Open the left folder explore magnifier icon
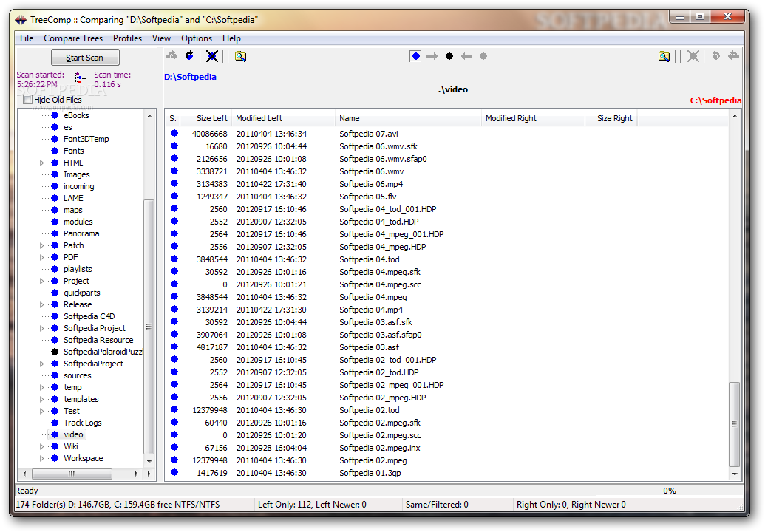Viewport: 765px width, 532px height. tap(240, 56)
